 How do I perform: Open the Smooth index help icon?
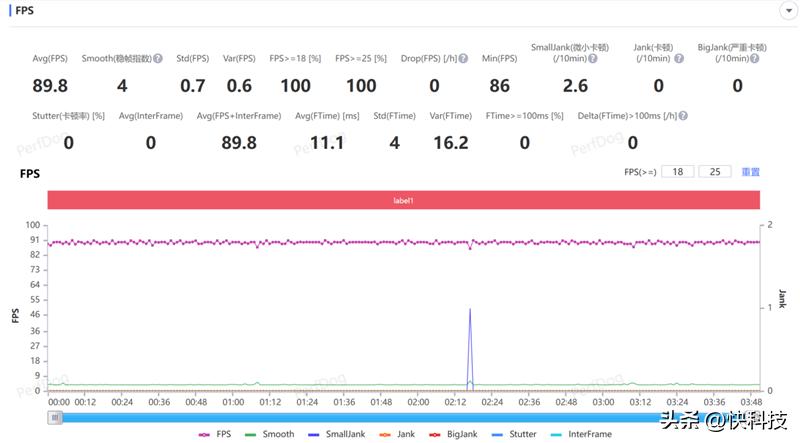(158, 59)
